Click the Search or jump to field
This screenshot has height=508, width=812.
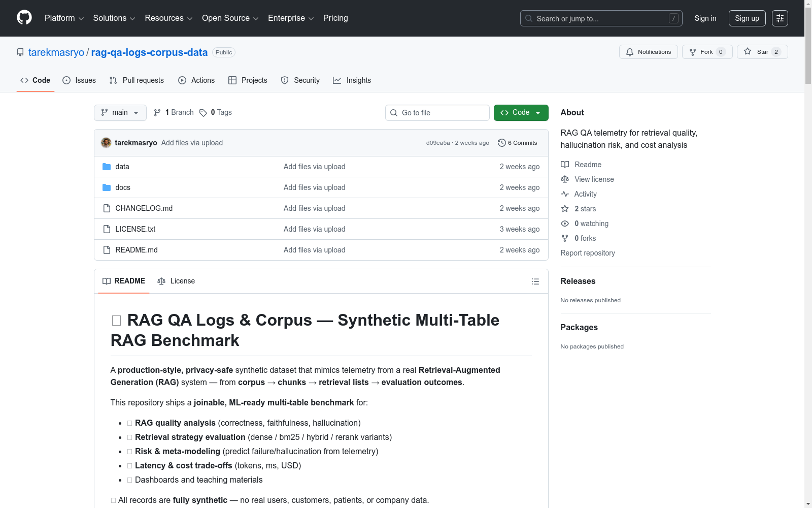(601, 18)
